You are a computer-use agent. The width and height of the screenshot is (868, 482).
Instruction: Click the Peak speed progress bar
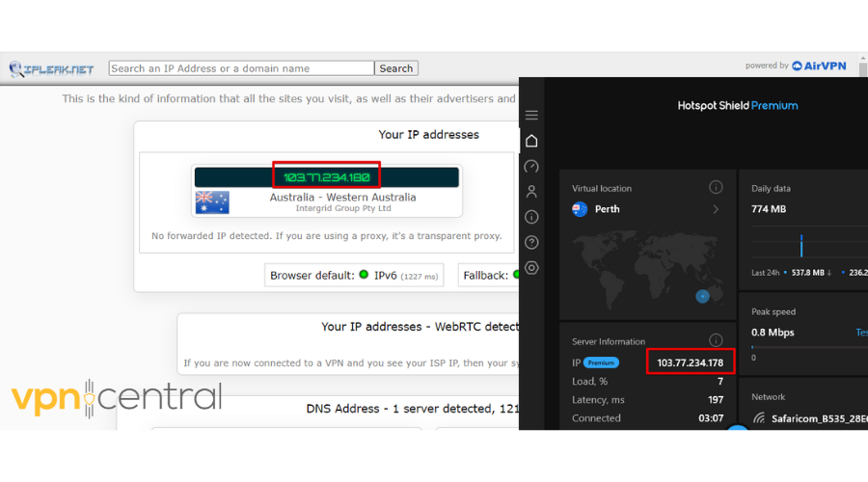click(x=809, y=347)
